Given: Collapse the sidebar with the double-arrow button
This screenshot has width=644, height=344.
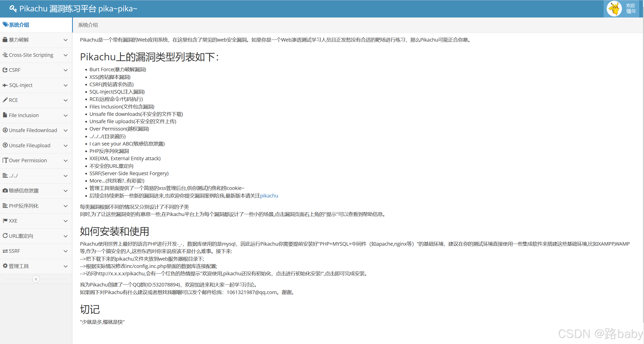Looking at the screenshot, I should [x=36, y=279].
